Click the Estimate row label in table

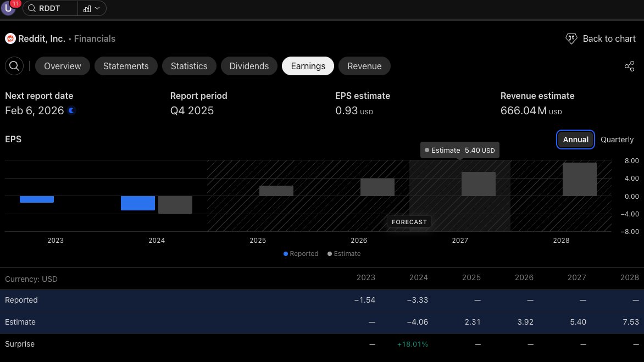pos(20,322)
